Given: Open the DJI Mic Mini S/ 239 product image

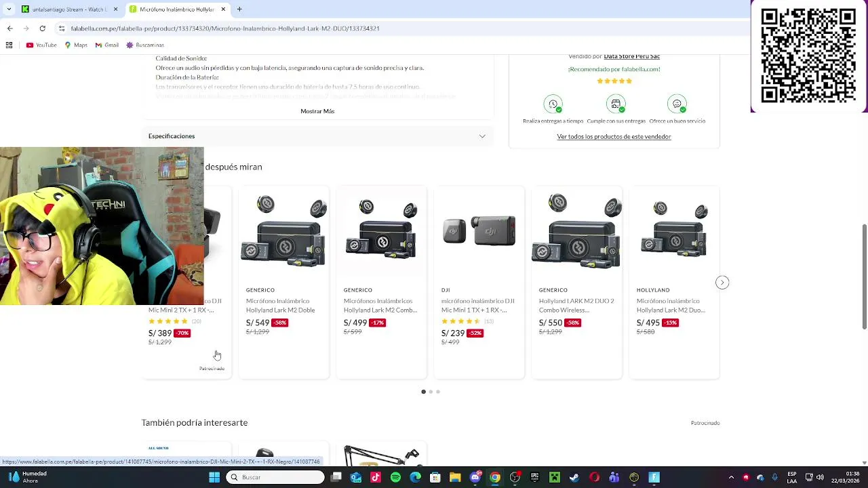Looking at the screenshot, I should [479, 232].
